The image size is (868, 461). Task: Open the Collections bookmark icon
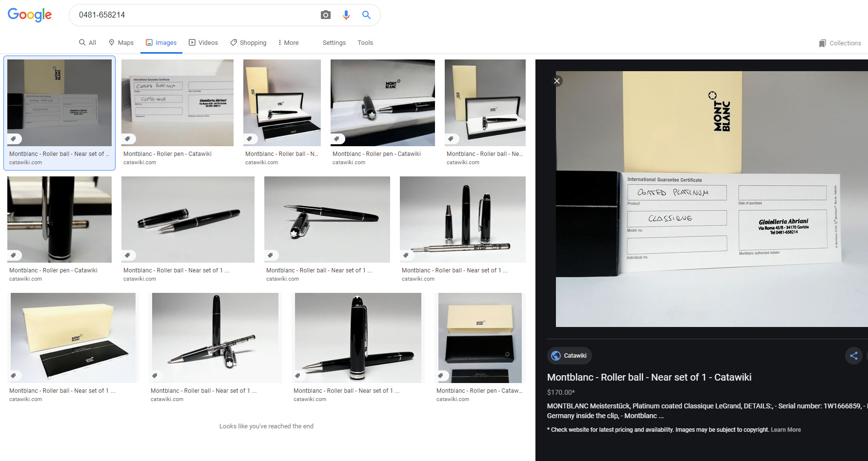pyautogui.click(x=823, y=43)
